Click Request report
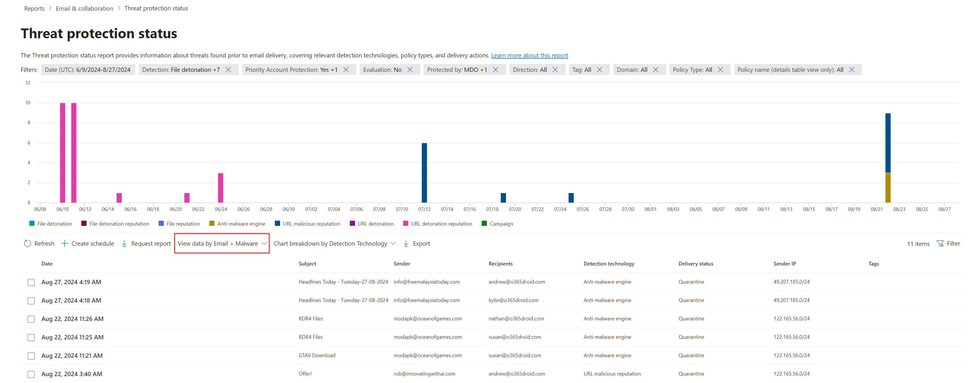 point(151,244)
